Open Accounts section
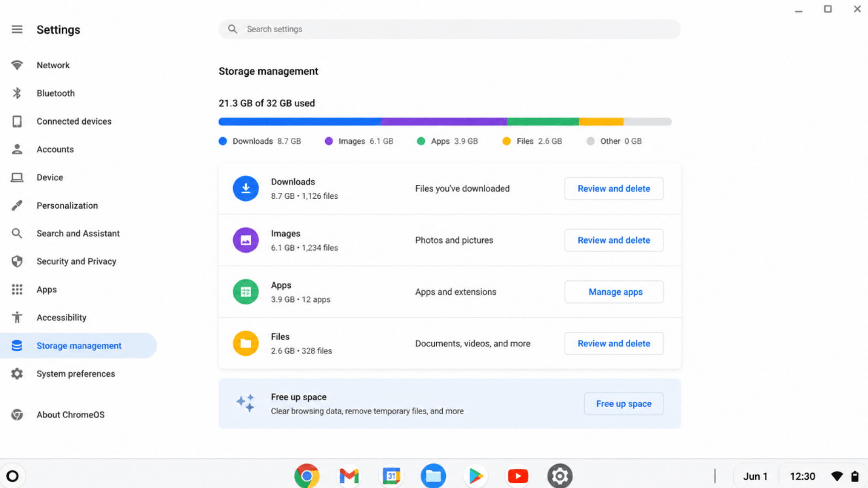Screen dimensions: 868x488 (55, 149)
